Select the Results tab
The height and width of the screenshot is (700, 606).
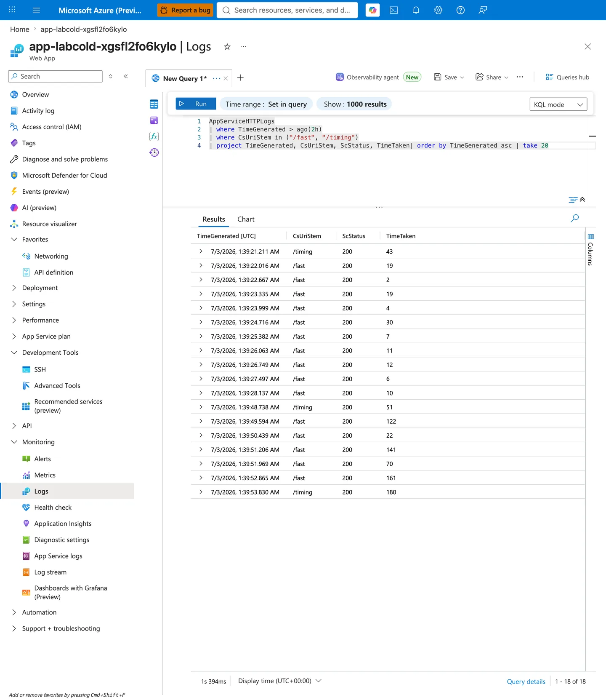(x=214, y=219)
